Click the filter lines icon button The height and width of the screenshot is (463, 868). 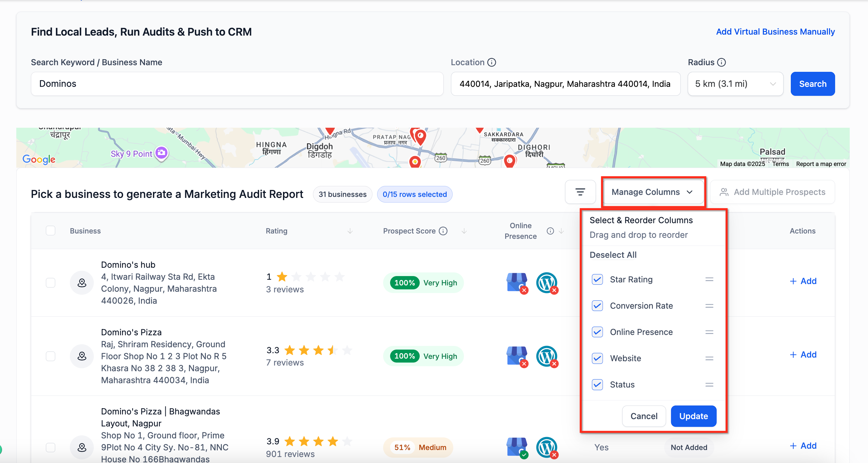pyautogui.click(x=580, y=192)
